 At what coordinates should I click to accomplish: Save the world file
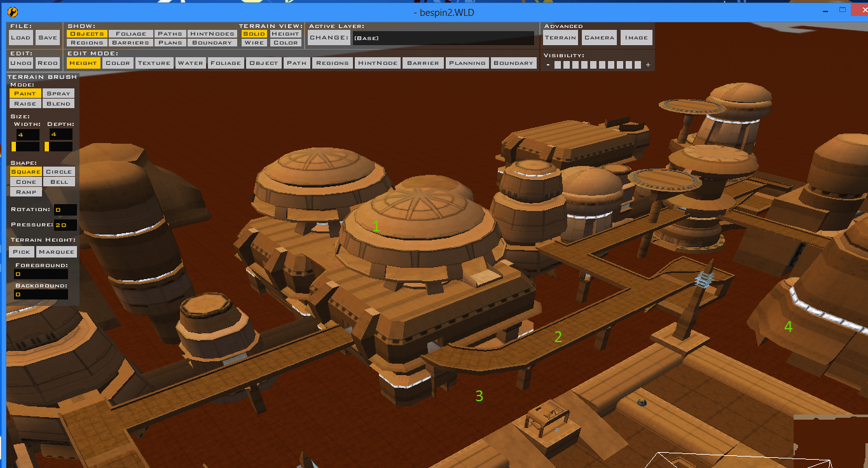point(48,38)
